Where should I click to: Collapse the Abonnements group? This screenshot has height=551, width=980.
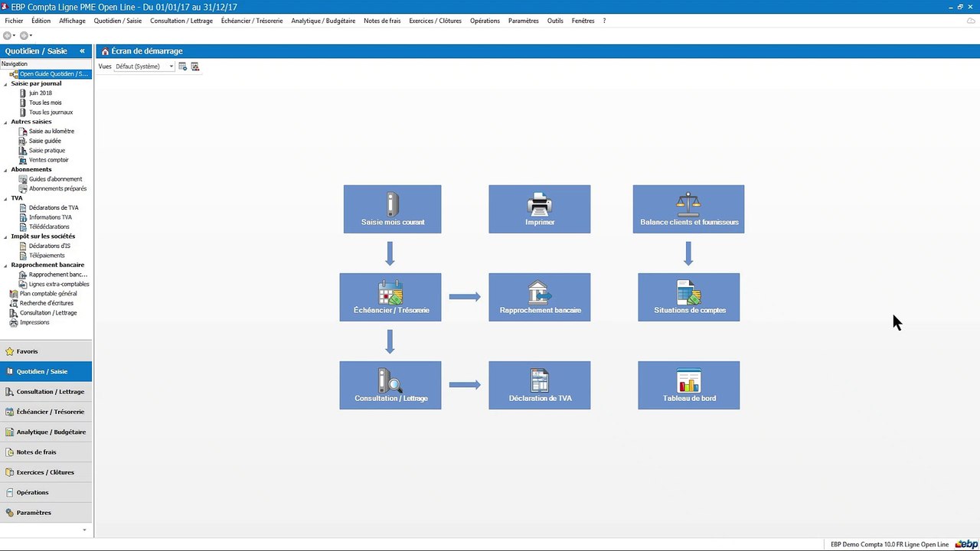[x=5, y=169]
